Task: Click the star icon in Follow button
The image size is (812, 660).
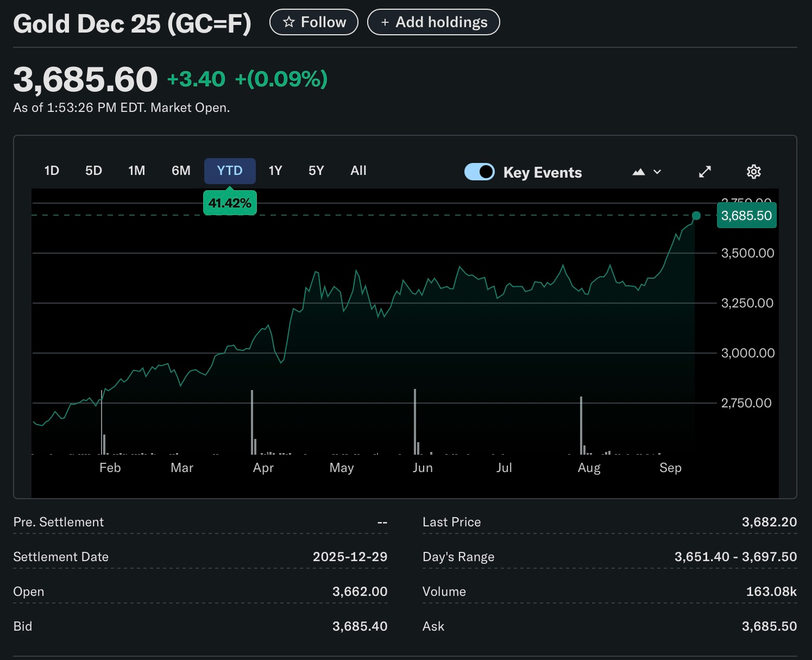Action: tap(289, 22)
